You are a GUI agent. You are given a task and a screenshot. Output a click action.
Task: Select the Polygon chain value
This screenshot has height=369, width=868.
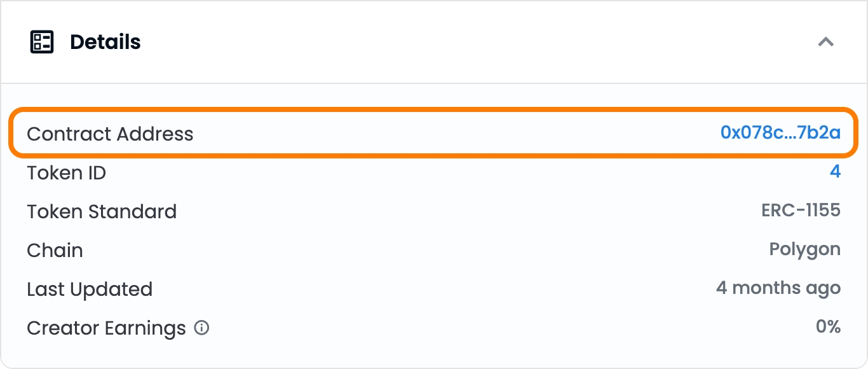tap(804, 249)
